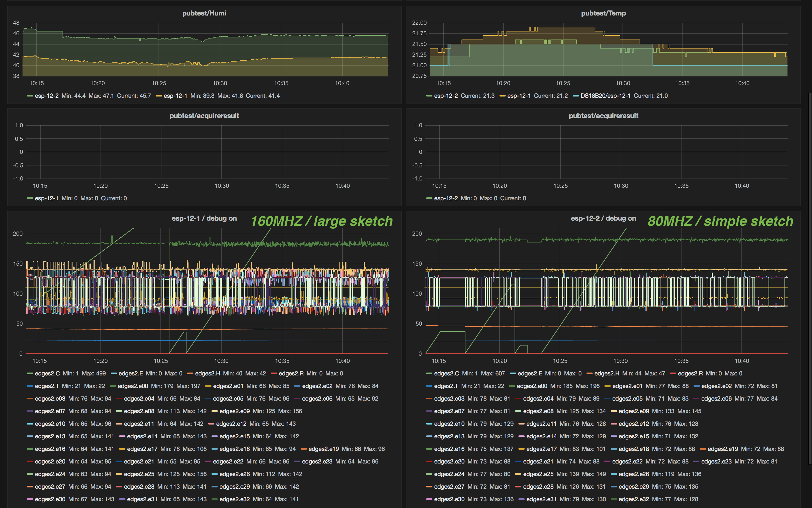Select edges2.e00 Min 185 Max 196 entry
Screen dimensions: 812x508
532,386
